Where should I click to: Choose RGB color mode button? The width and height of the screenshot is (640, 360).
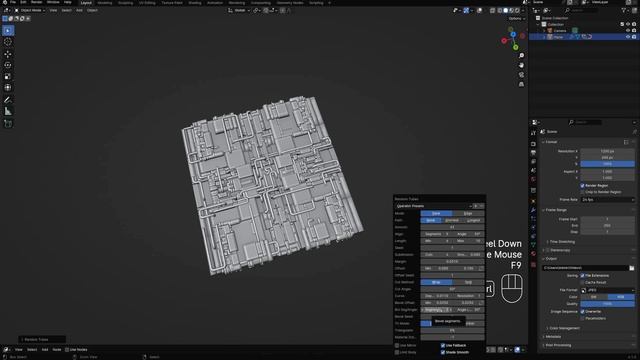tap(621, 297)
